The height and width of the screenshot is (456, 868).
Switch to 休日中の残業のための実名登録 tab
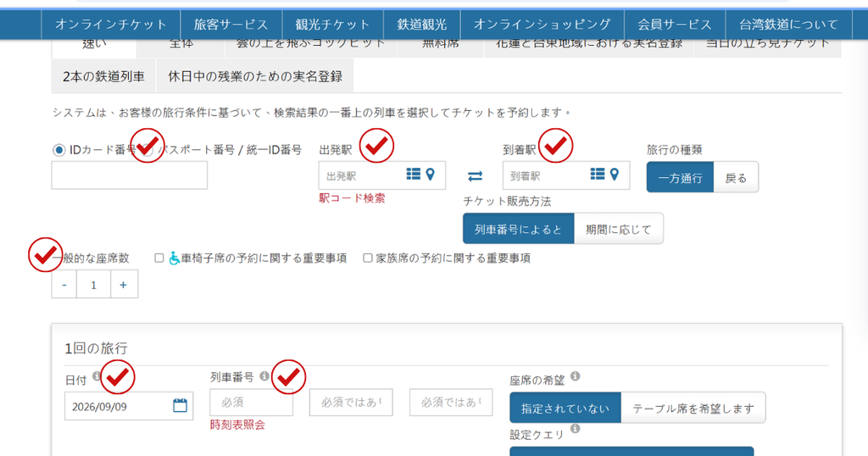255,76
